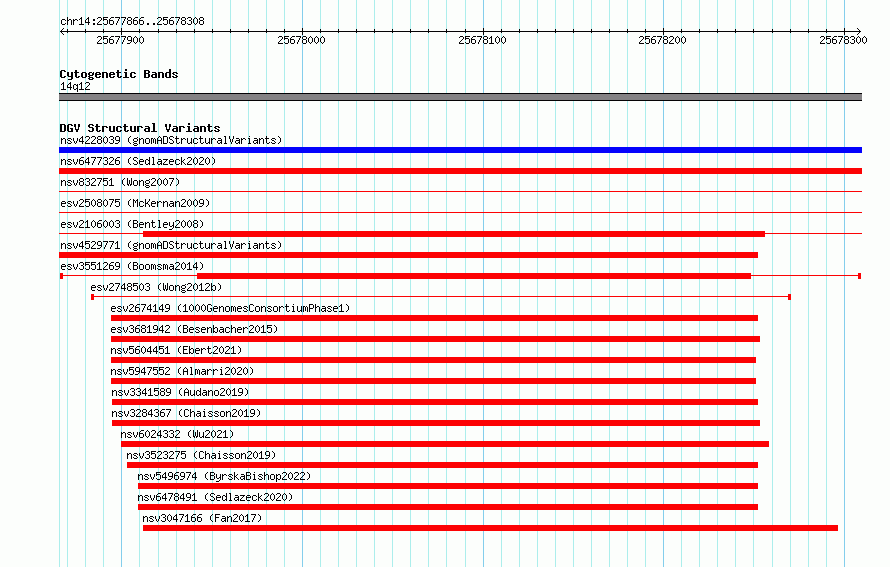Click nsv6024332 (Wu2021) label
The height and width of the screenshot is (567, 890).
pyautogui.click(x=177, y=434)
